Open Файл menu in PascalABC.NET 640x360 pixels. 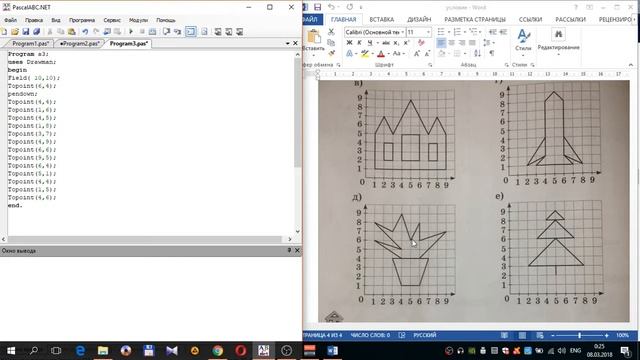[11, 20]
